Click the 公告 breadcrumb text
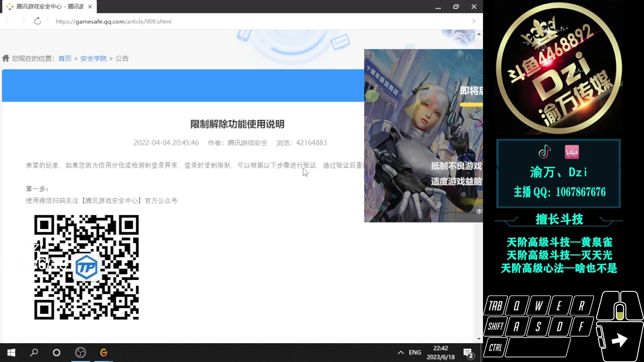Viewport: 644px width, 362px height. pyautogui.click(x=122, y=58)
